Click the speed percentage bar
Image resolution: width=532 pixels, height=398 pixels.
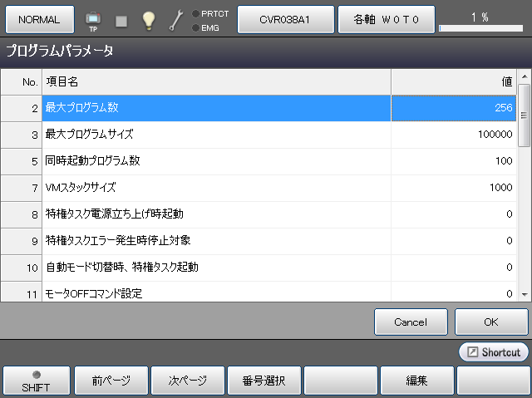(480, 27)
